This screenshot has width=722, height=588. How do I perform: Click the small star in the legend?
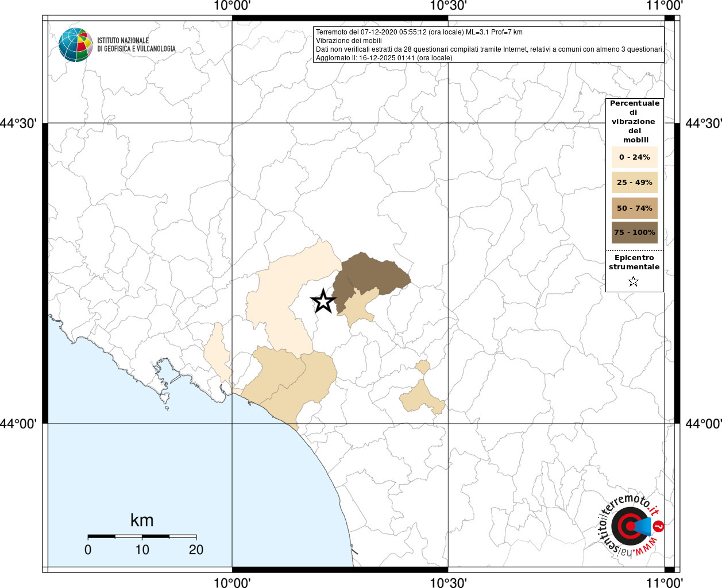(634, 281)
